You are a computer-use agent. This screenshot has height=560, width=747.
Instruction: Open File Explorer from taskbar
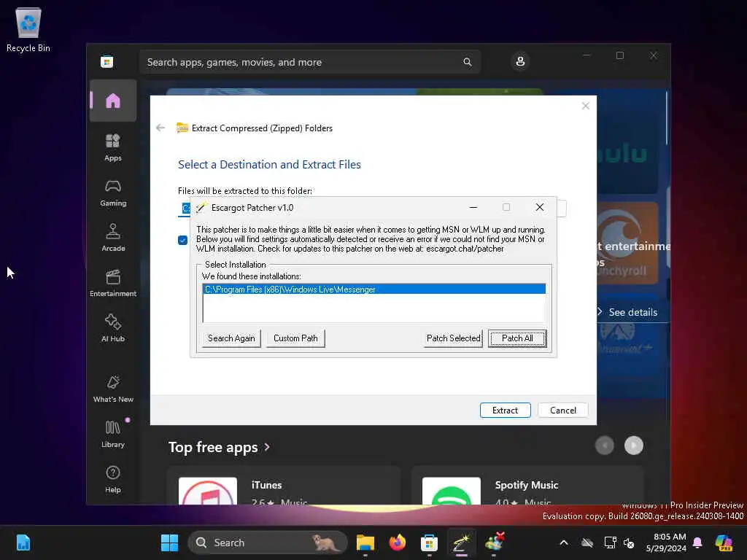[x=365, y=542]
